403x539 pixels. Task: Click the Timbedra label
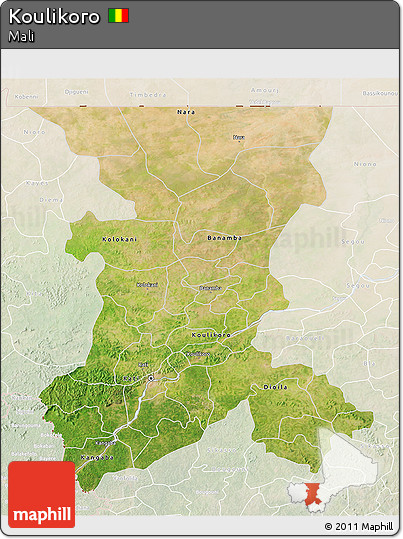[x=148, y=95]
